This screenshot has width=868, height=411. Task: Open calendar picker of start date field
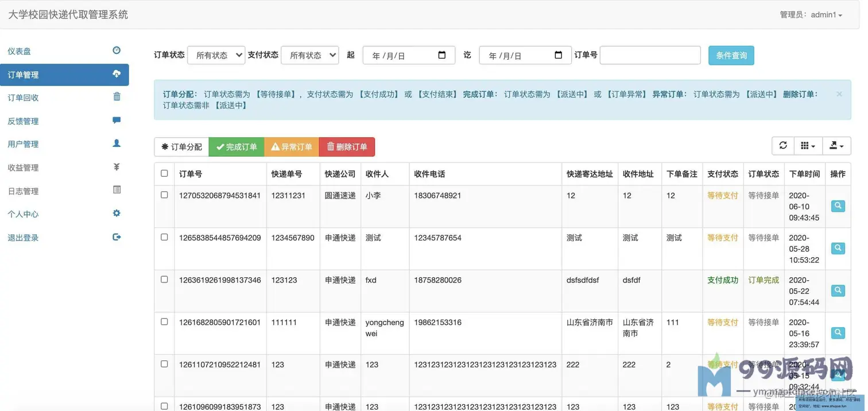pos(442,55)
